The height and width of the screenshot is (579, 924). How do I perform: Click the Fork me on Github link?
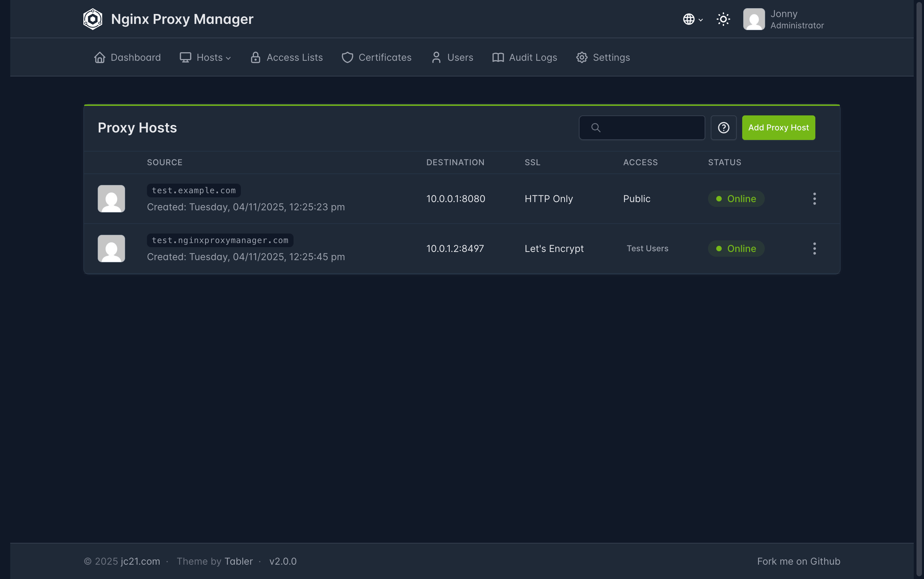pos(798,561)
